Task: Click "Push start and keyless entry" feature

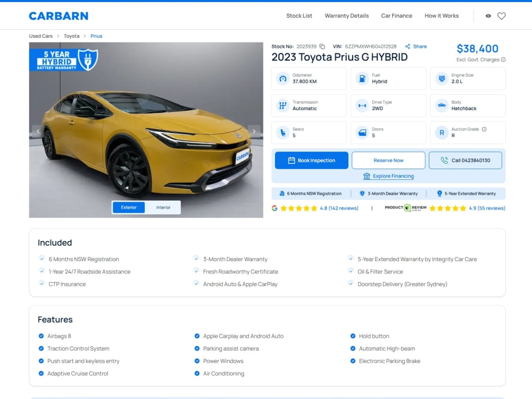Action: (x=83, y=361)
